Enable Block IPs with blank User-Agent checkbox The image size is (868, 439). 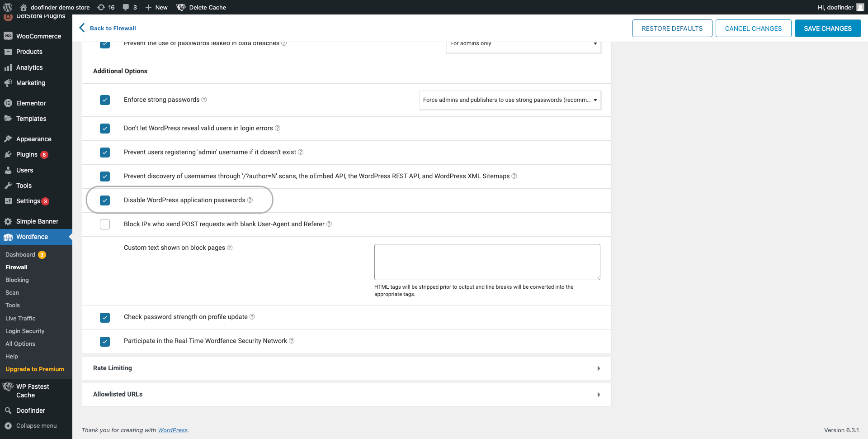pyautogui.click(x=105, y=224)
